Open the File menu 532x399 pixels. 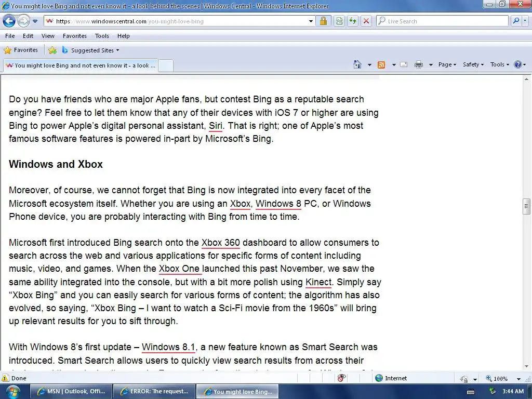tap(10, 36)
